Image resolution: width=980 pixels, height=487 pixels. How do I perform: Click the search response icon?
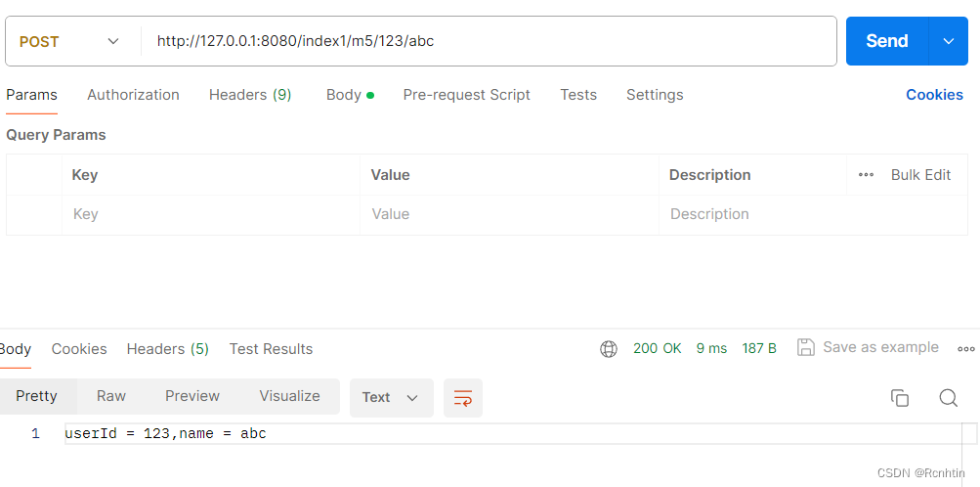point(948,398)
